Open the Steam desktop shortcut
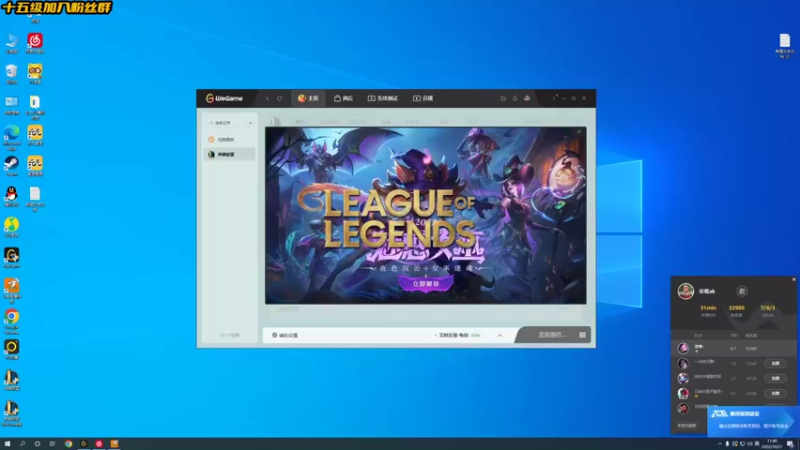 pyautogui.click(x=11, y=166)
